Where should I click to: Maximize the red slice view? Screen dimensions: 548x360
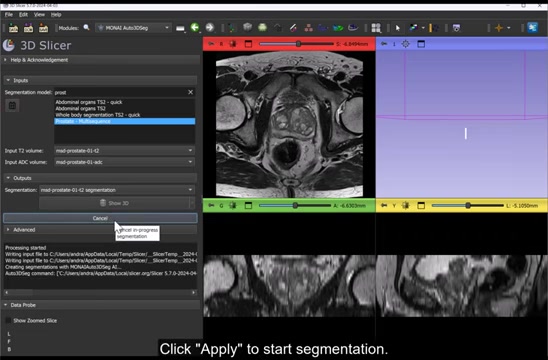click(248, 44)
